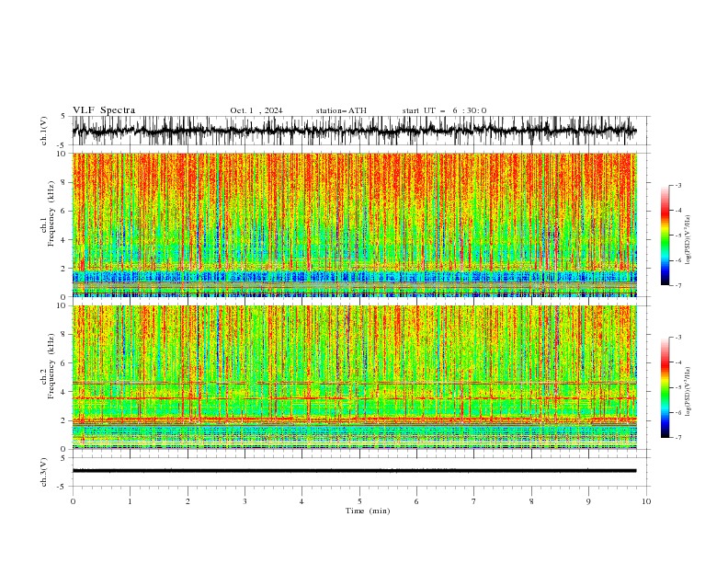Click the "6" kHz tick on ch.1 axis
728x563 pixels.
pos(64,211)
